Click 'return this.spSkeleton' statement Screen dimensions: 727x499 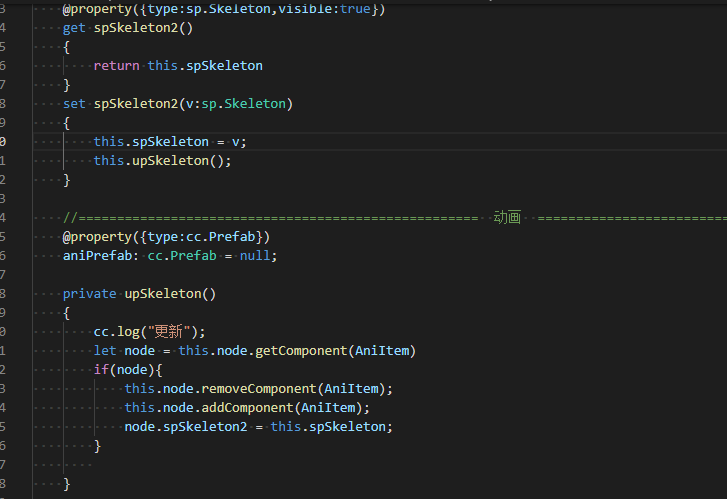pos(178,66)
